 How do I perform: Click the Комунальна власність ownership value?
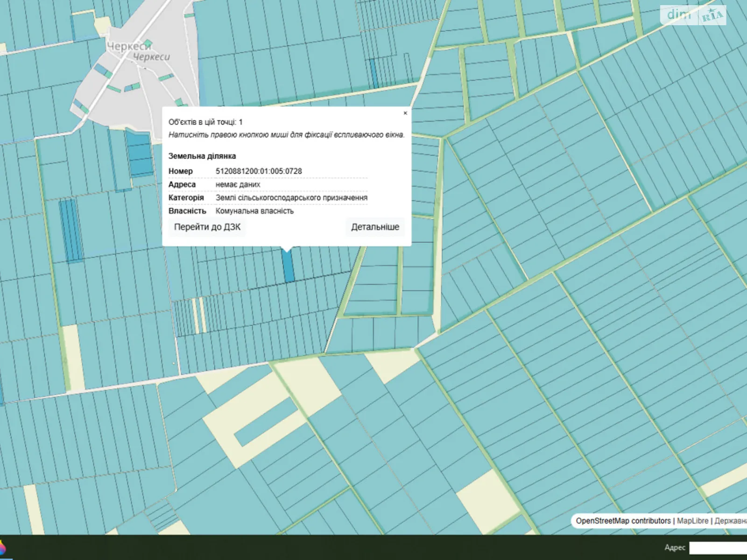pos(254,211)
